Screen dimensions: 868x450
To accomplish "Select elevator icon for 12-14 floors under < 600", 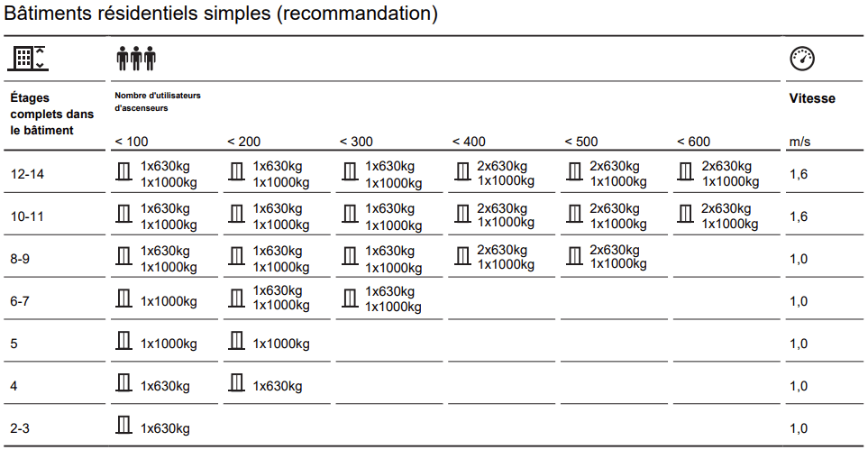I will coord(686,171).
